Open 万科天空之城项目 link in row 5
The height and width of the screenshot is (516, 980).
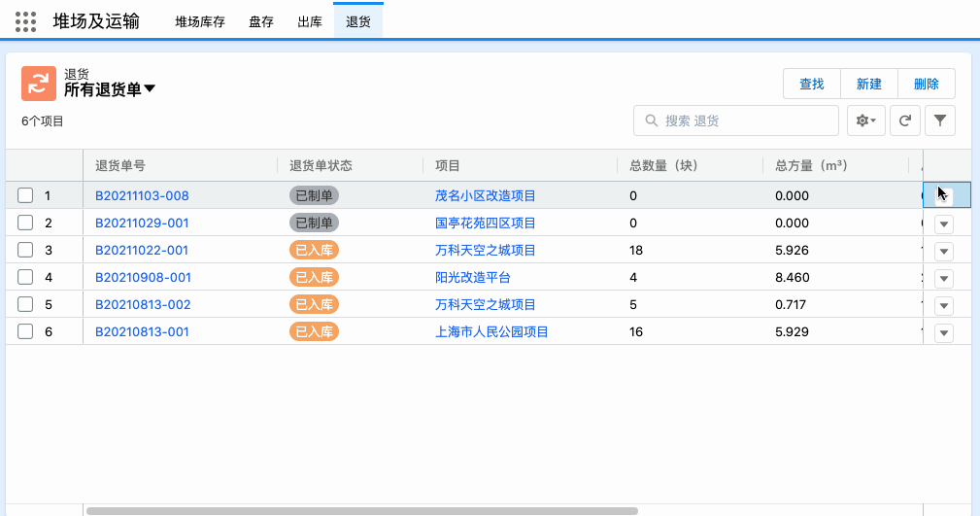(x=486, y=304)
